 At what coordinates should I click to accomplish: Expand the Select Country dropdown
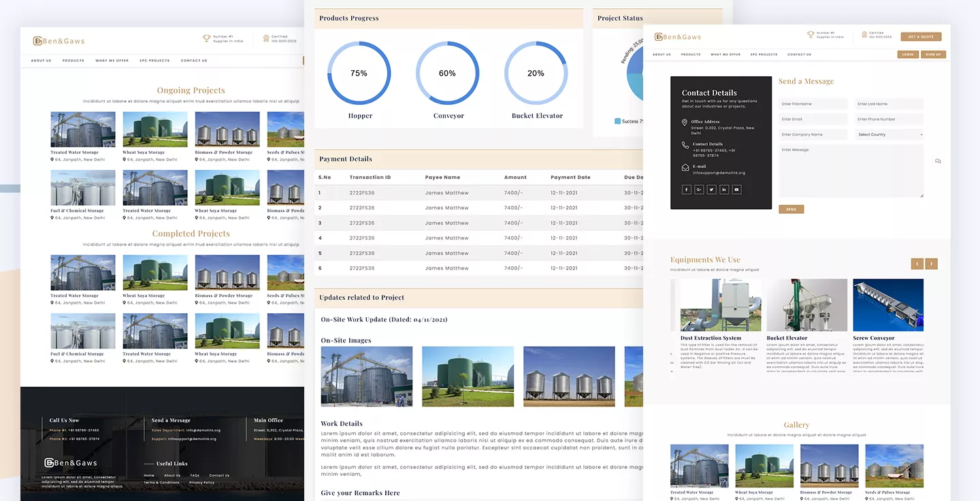889,135
